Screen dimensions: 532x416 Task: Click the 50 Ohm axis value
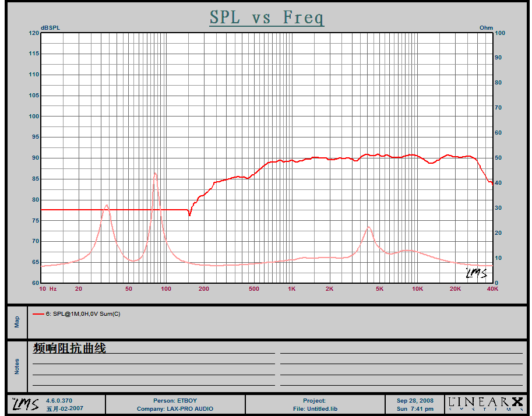(498, 158)
